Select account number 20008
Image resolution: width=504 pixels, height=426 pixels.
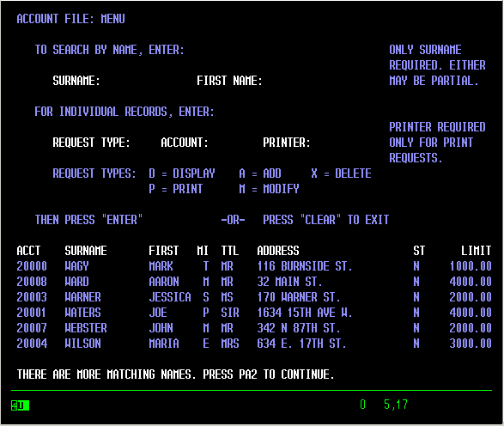pyautogui.click(x=32, y=282)
